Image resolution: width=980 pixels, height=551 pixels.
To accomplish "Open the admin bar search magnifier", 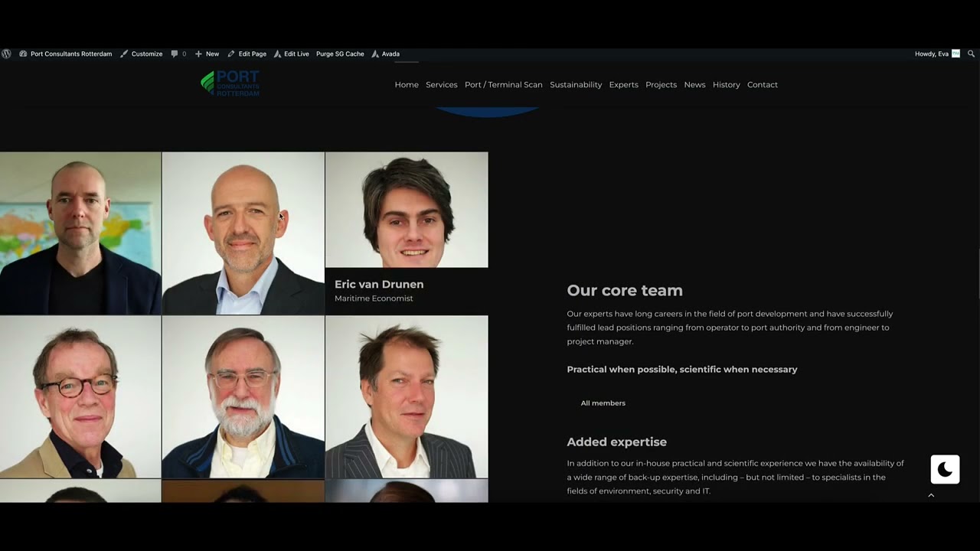I will pyautogui.click(x=971, y=54).
